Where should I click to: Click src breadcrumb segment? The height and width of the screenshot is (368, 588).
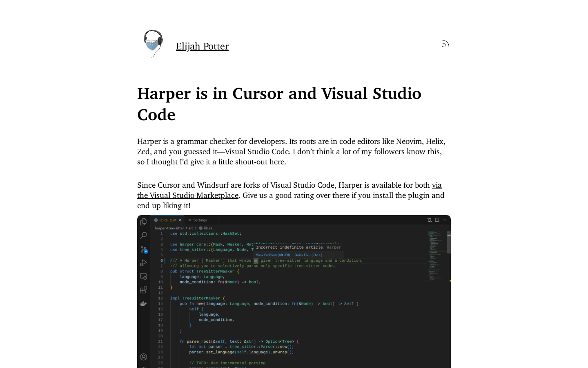[191, 228]
